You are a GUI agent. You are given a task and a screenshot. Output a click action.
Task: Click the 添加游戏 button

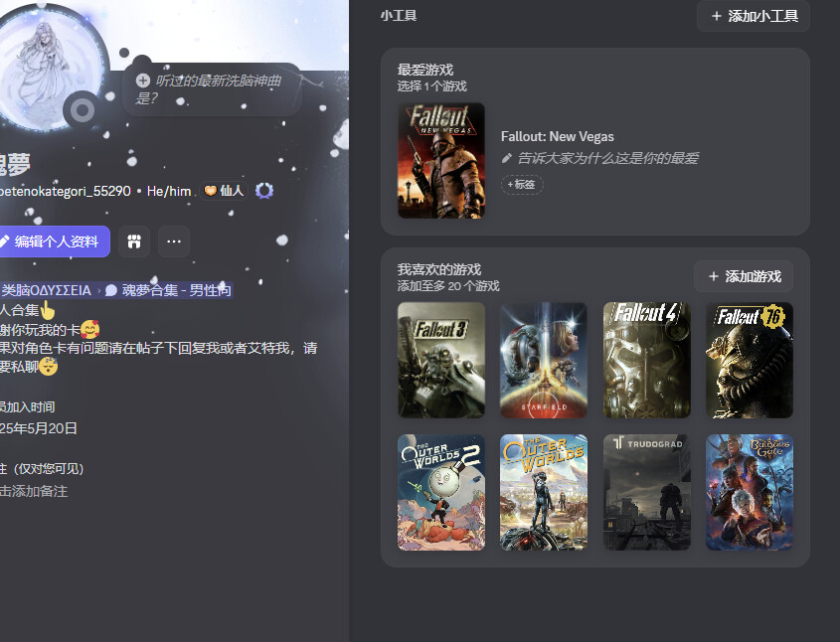coord(744,276)
